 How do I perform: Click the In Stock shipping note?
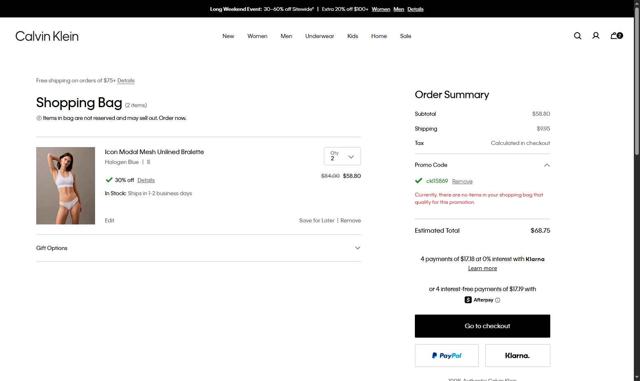148,193
